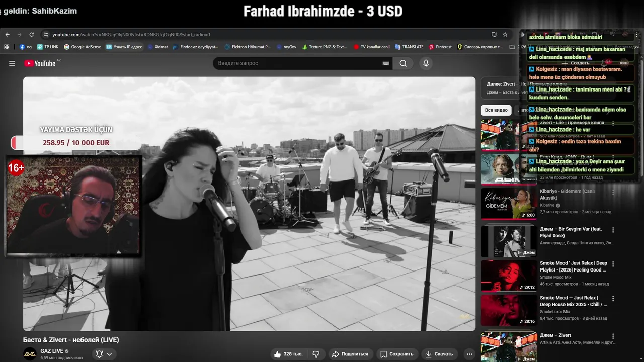Open Smoke Mood Deep Playlist [2026] title
This screenshot has width=644, height=362.
point(574,266)
